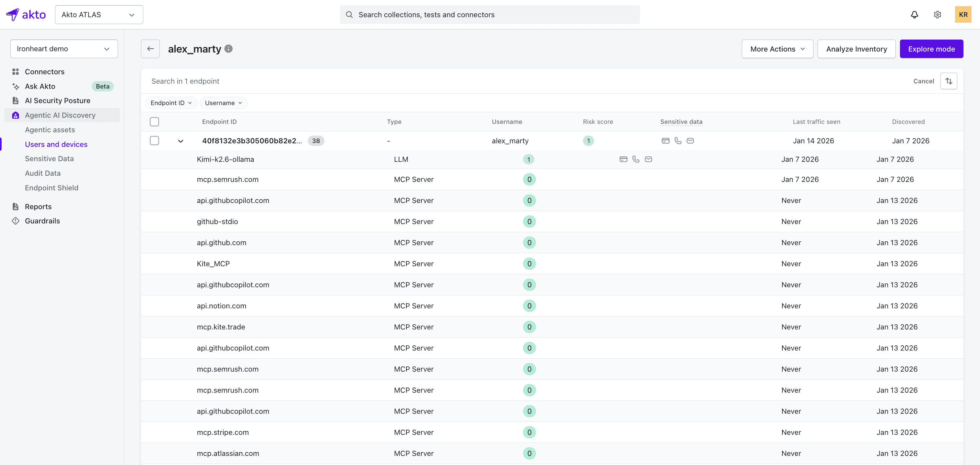Click the Akto logo
This screenshot has height=465, width=980.
pos(26,15)
